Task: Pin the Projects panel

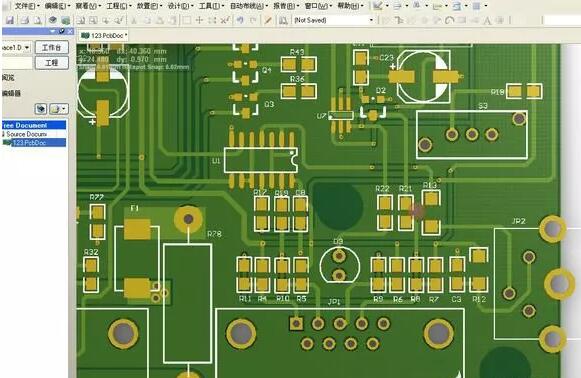Action: (62, 32)
